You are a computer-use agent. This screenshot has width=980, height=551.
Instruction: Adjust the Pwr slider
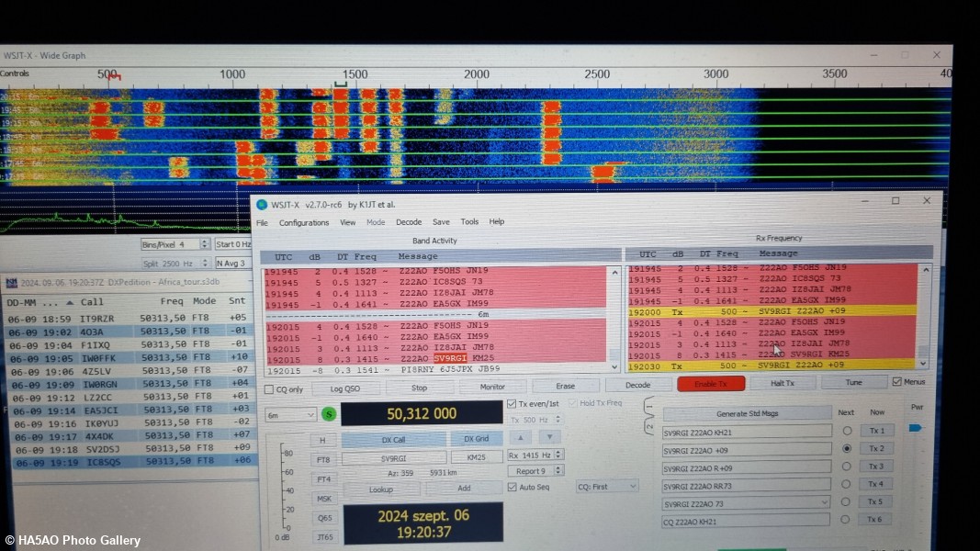[915, 428]
